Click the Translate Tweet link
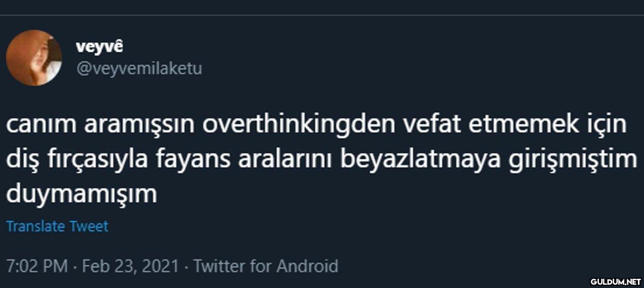The height and width of the screenshot is (288, 644). click(57, 226)
